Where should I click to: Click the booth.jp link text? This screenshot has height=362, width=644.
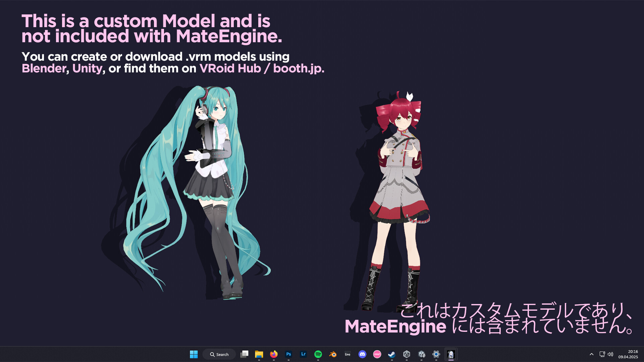(x=297, y=68)
